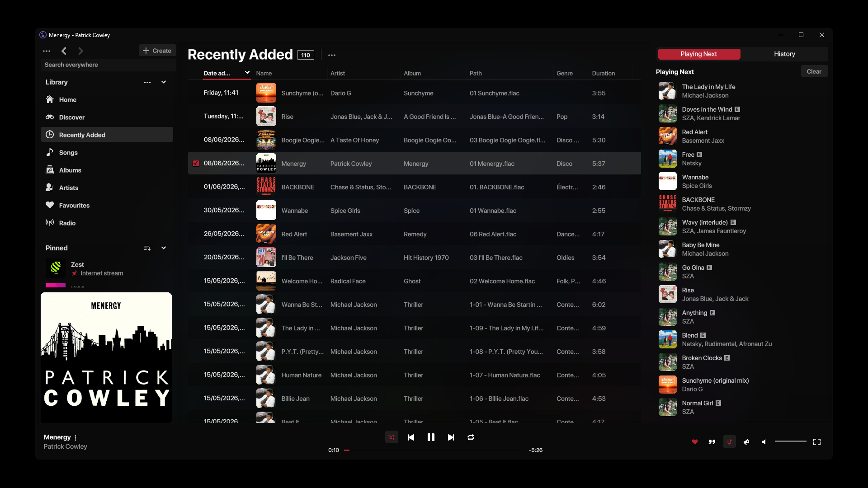Skip to previous track

tap(411, 437)
